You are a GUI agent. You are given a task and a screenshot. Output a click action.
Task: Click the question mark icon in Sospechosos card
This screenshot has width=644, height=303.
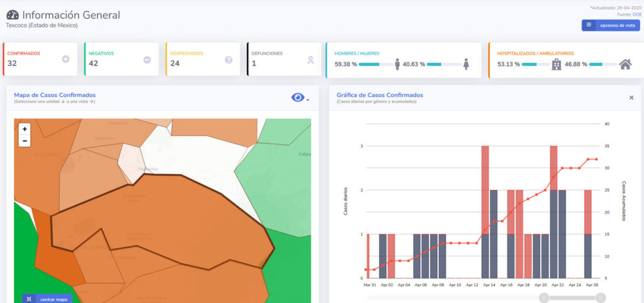click(229, 60)
